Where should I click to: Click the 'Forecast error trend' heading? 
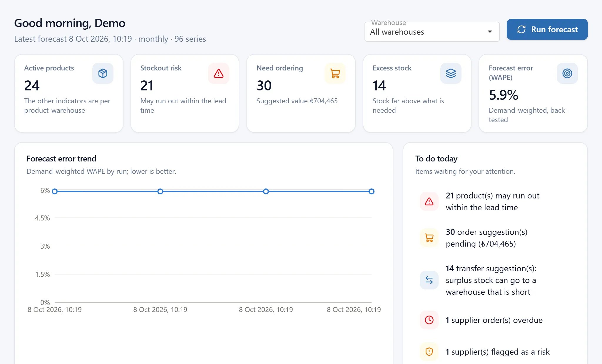(61, 159)
